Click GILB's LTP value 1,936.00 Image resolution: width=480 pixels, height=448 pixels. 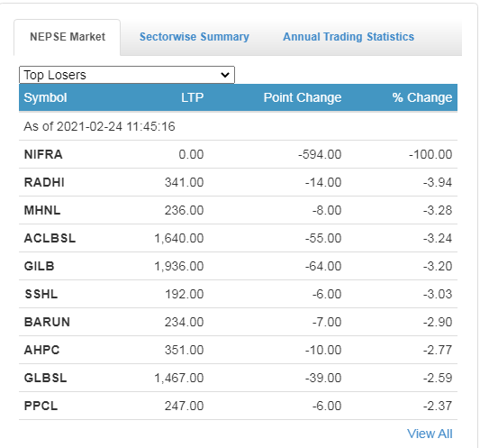coord(179,266)
